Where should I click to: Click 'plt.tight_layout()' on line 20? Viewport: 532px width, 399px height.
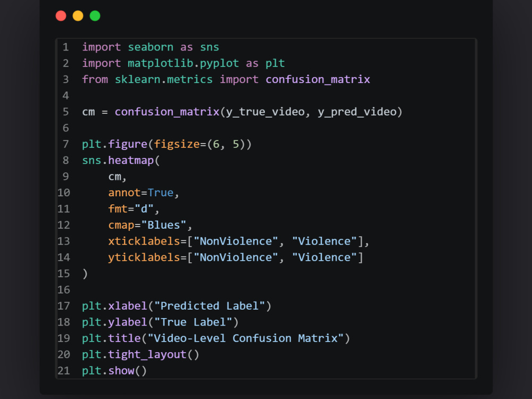[140, 355]
